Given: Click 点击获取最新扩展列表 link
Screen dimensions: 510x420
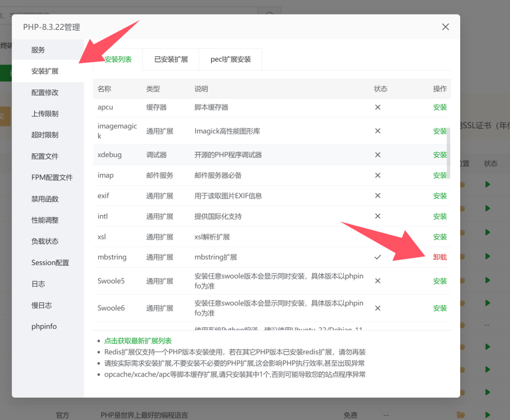Looking at the screenshot, I should [137, 341].
